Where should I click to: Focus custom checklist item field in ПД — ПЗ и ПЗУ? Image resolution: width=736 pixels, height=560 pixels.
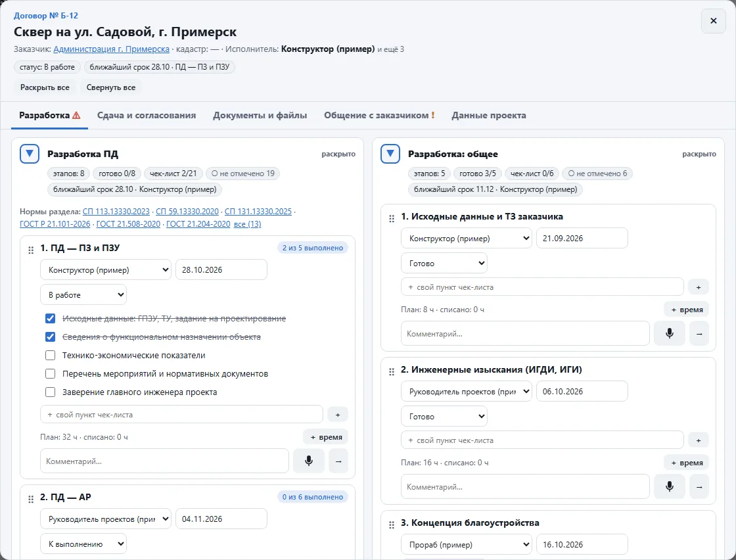[181, 415]
